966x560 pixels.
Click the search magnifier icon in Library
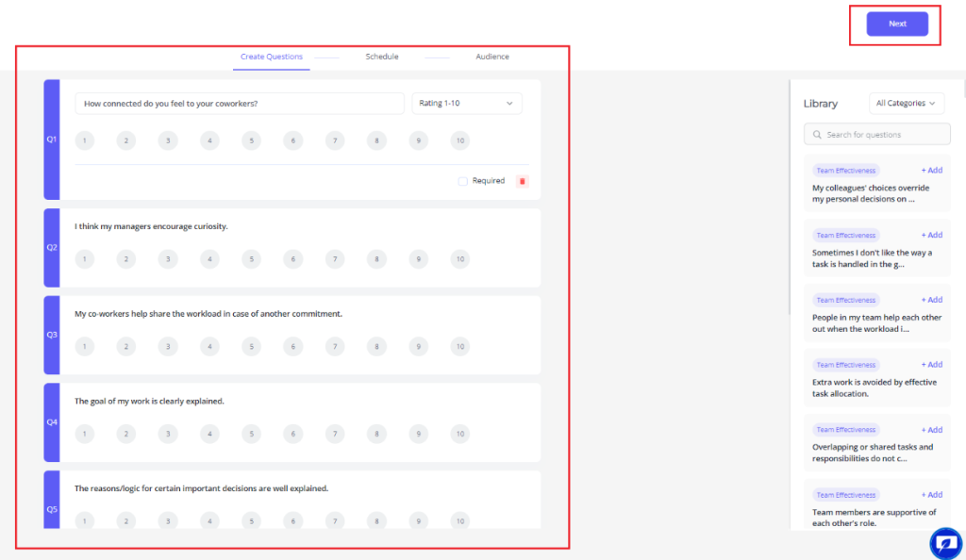click(816, 135)
